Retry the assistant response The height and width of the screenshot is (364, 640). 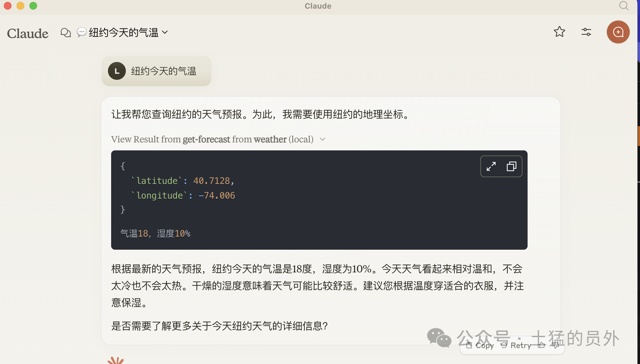click(516, 345)
